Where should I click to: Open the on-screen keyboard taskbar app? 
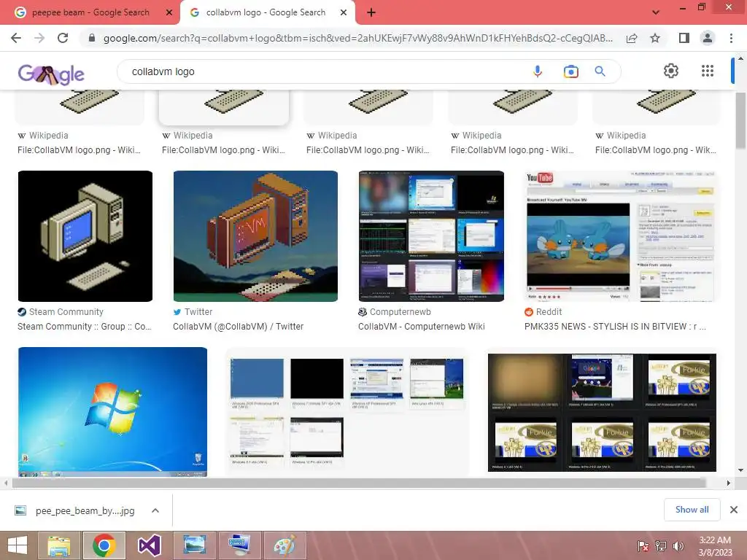[x=239, y=545]
